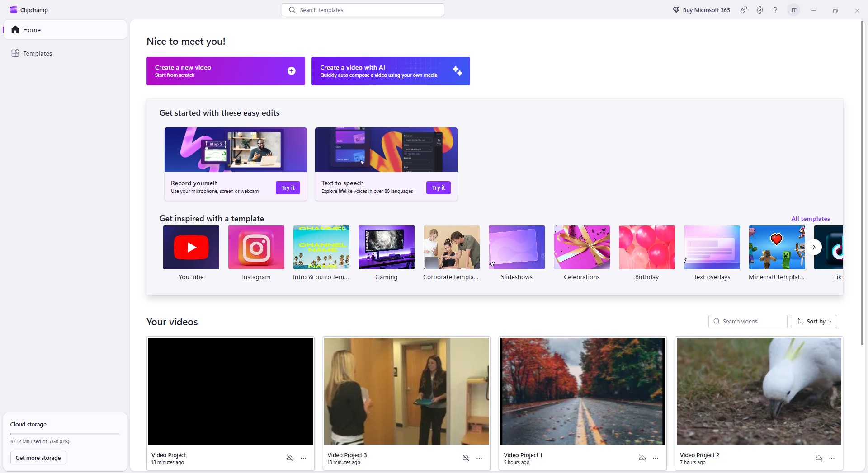The height and width of the screenshot is (473, 868).
Task: Open the All templates link
Action: (x=810, y=219)
